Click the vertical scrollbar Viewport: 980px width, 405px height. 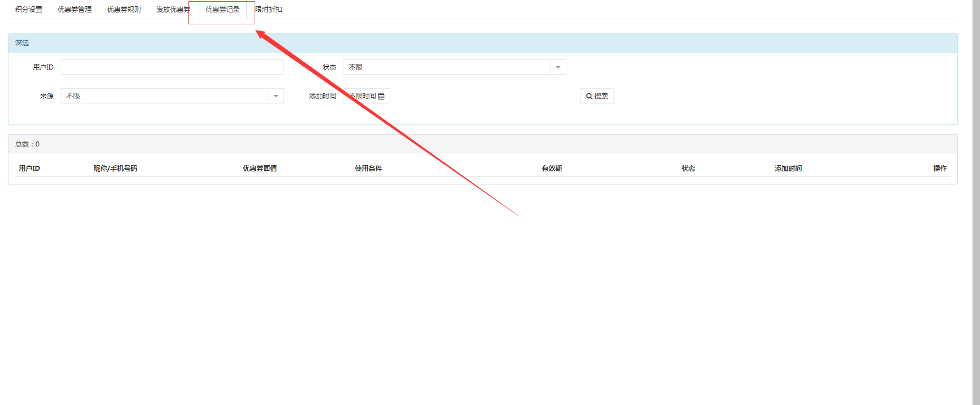976,202
